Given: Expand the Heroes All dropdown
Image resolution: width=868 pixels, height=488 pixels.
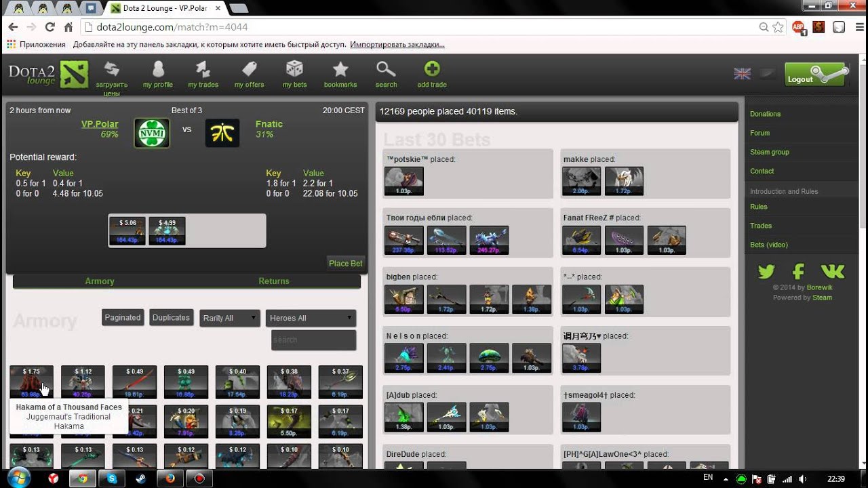Looking at the screenshot, I should coord(311,318).
